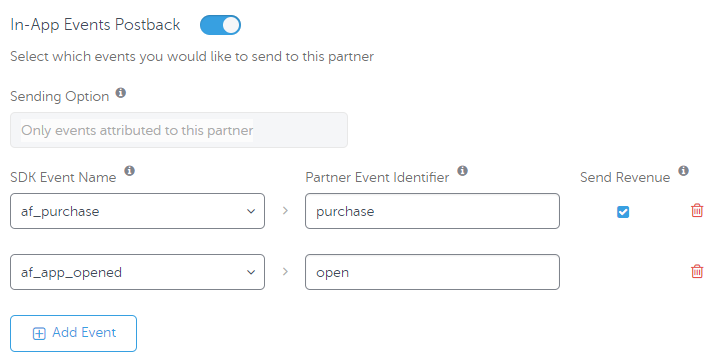Click the af_app_opened dropdown chevron
The height and width of the screenshot is (360, 711).
point(251,272)
